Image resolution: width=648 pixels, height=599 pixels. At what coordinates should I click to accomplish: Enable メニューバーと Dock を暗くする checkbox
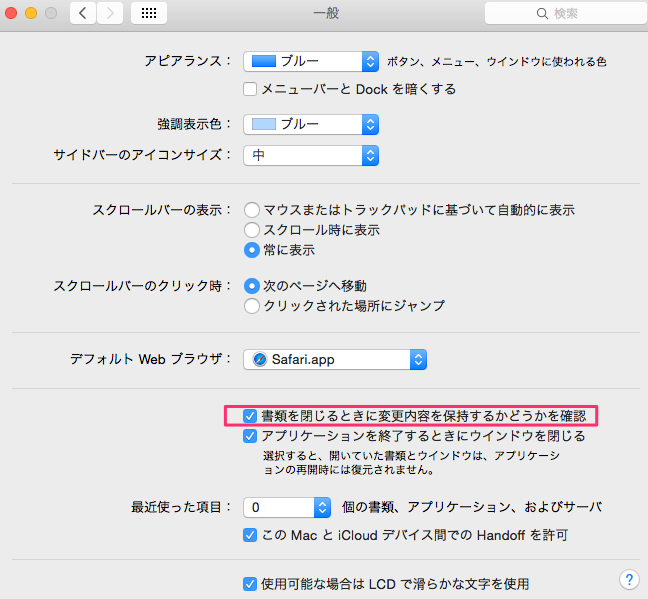pos(250,89)
